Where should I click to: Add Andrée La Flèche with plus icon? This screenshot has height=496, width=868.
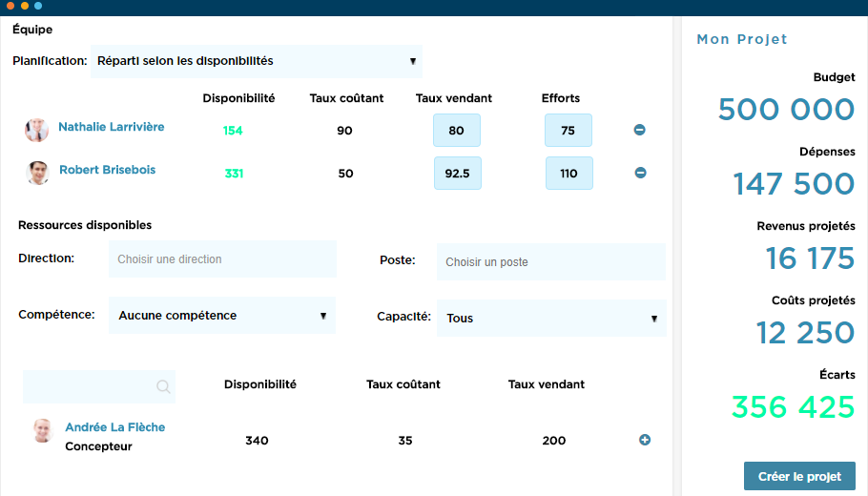645,440
